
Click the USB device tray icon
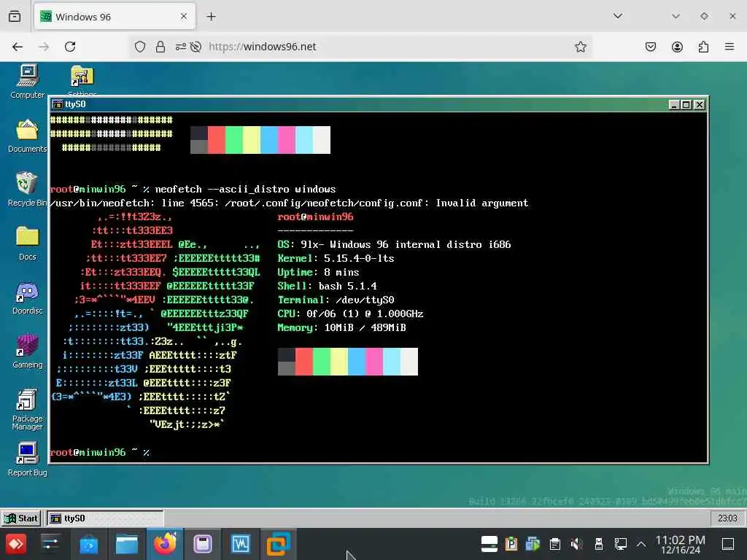(599, 544)
